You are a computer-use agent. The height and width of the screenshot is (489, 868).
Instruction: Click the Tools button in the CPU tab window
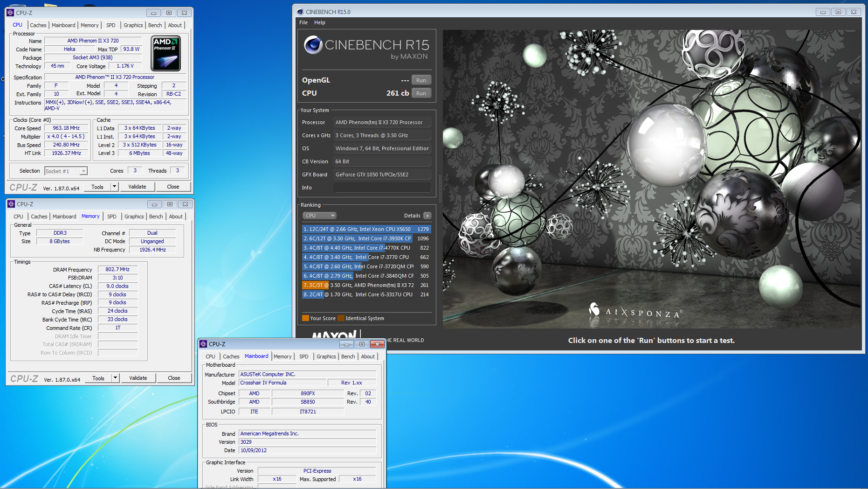pos(97,187)
